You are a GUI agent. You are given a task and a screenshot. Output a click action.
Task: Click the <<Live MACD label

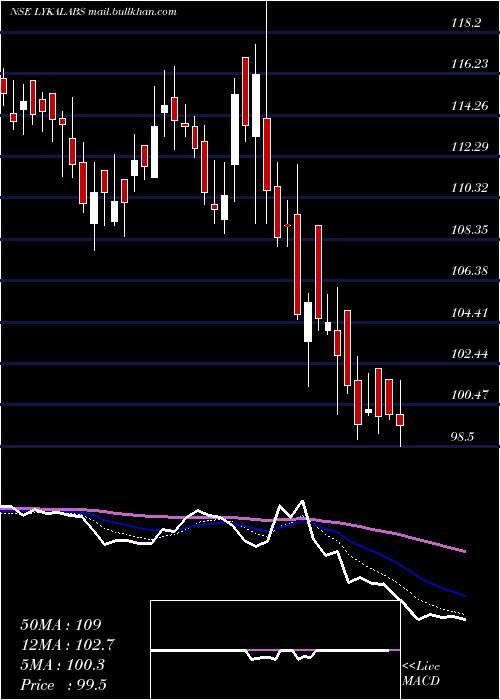(x=421, y=673)
